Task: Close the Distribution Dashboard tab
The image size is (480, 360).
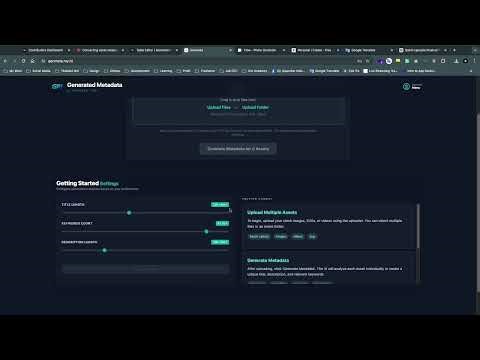Action: pyautogui.click(x=69, y=50)
